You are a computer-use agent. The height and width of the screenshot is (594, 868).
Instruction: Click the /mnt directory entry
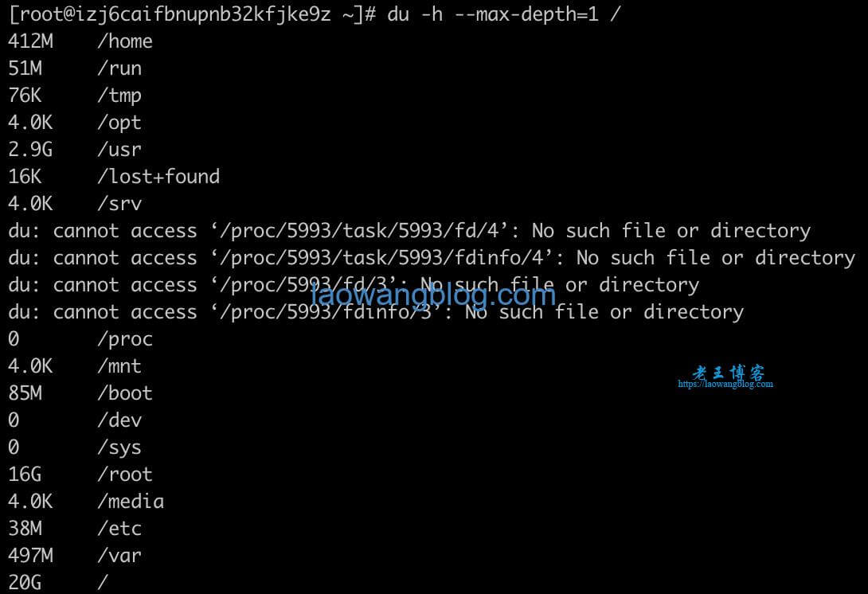119,366
